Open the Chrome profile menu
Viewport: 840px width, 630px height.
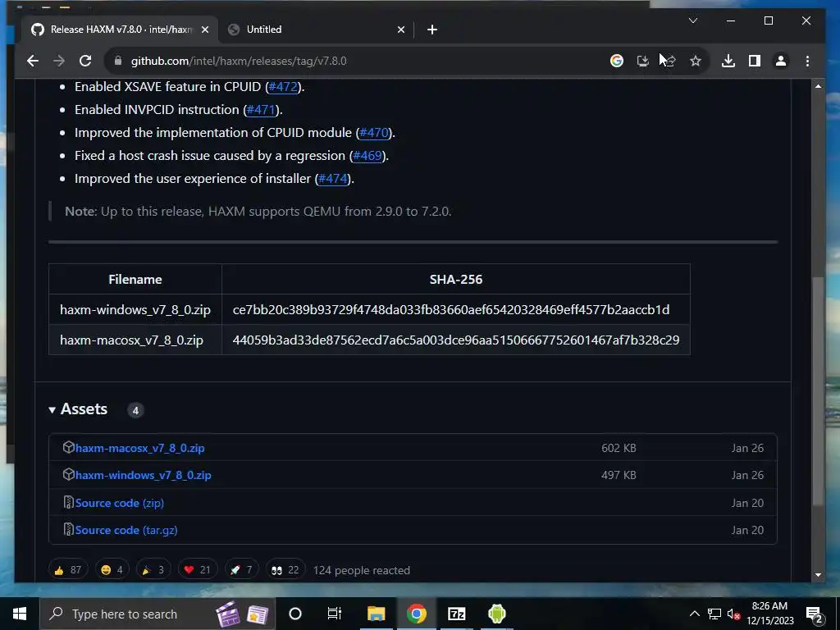point(781,61)
